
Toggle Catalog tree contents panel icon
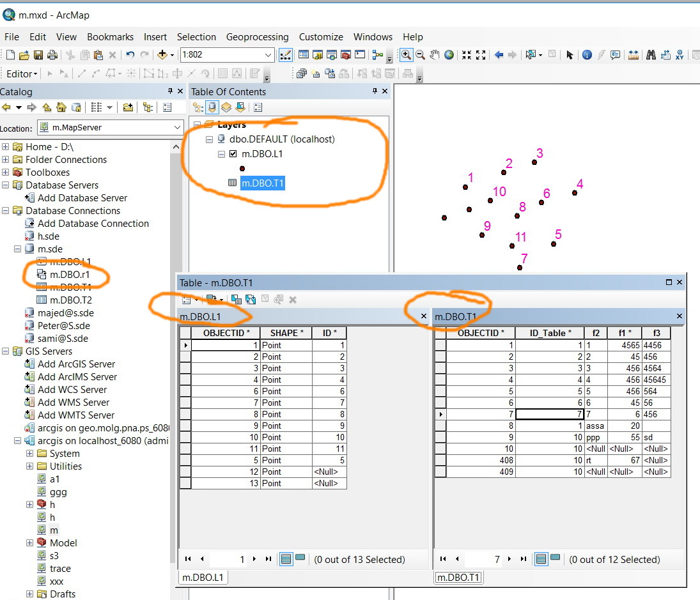148,107
